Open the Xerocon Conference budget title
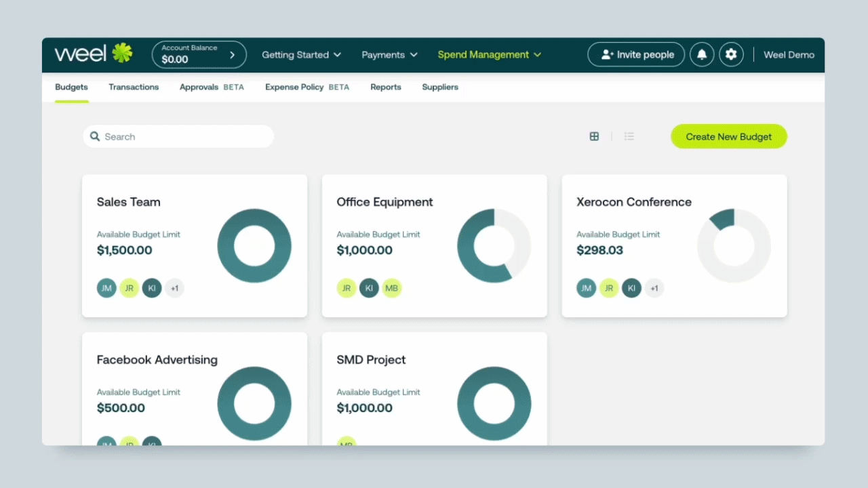The image size is (868, 488). coord(634,202)
